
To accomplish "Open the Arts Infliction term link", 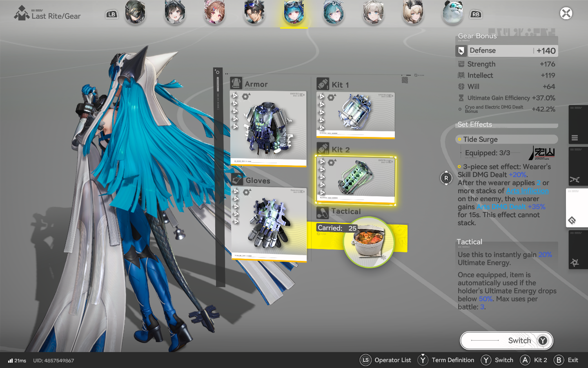I will point(527,191).
